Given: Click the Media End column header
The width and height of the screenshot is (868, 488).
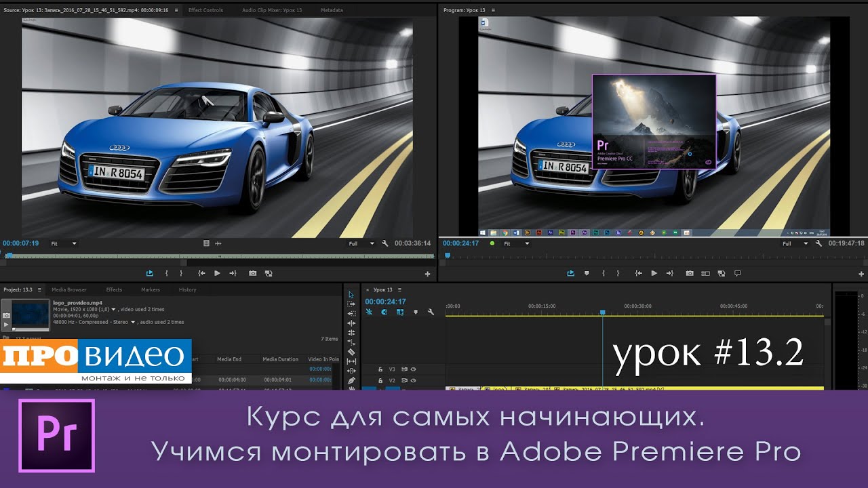Looking at the screenshot, I should [229, 359].
